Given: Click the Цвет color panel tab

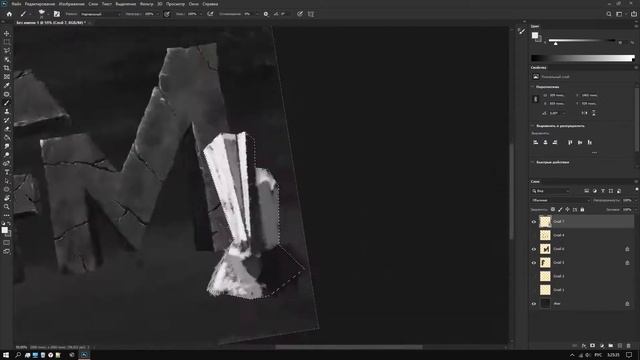Looking at the screenshot, I should tap(535, 26).
